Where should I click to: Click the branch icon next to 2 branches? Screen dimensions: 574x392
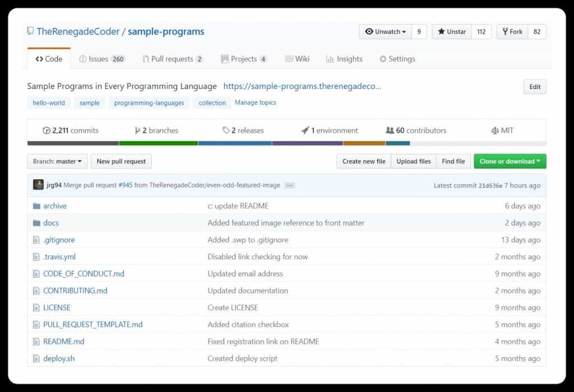pyautogui.click(x=137, y=130)
